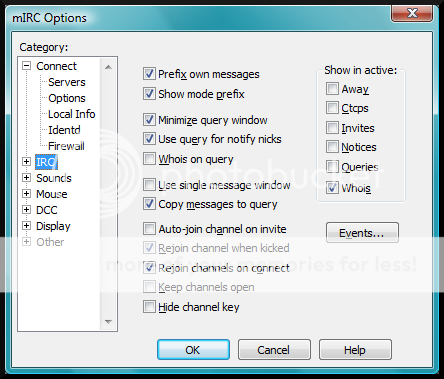The image size is (444, 379).
Task: Uncheck Whois under Show in active
Action: 332,188
